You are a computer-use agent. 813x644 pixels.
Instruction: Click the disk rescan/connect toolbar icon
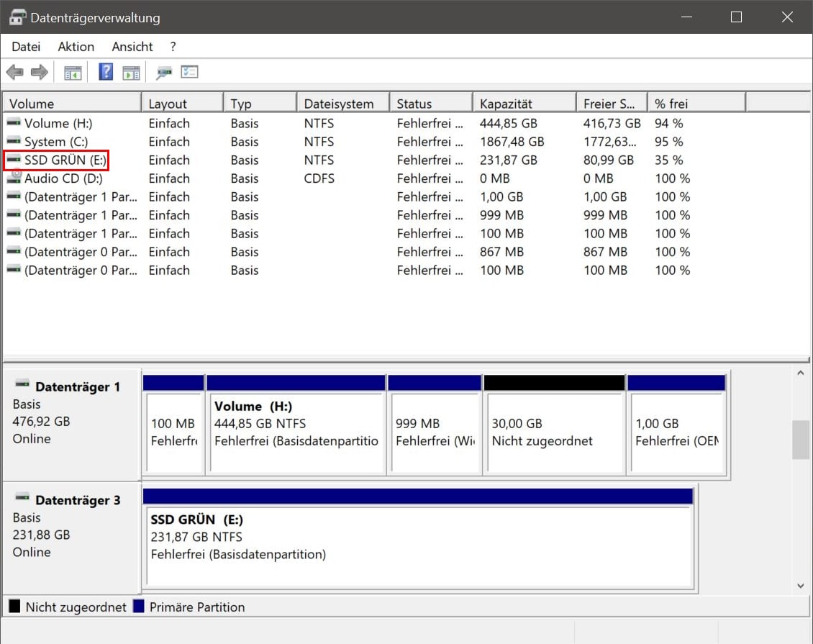coord(164,72)
